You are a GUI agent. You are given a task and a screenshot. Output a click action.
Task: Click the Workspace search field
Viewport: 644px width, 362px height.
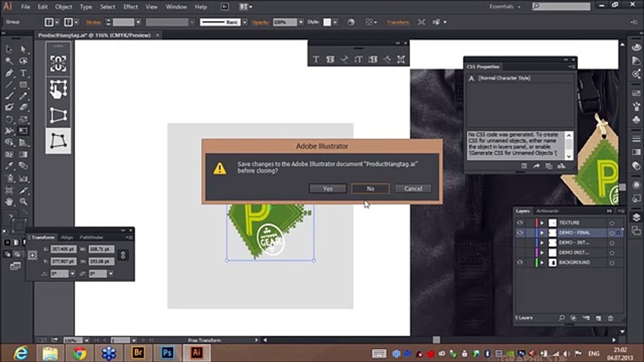[561, 7]
